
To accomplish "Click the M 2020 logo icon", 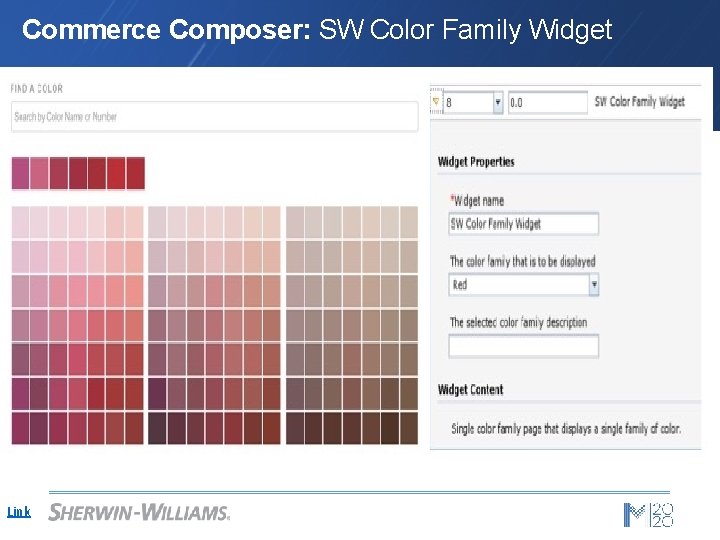I will click(x=648, y=514).
